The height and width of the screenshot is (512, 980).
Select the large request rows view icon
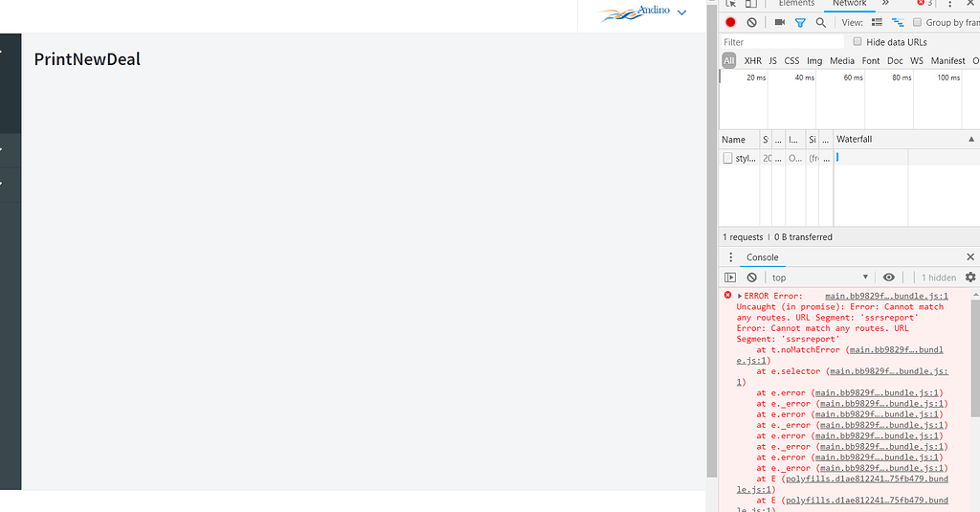[x=877, y=23]
